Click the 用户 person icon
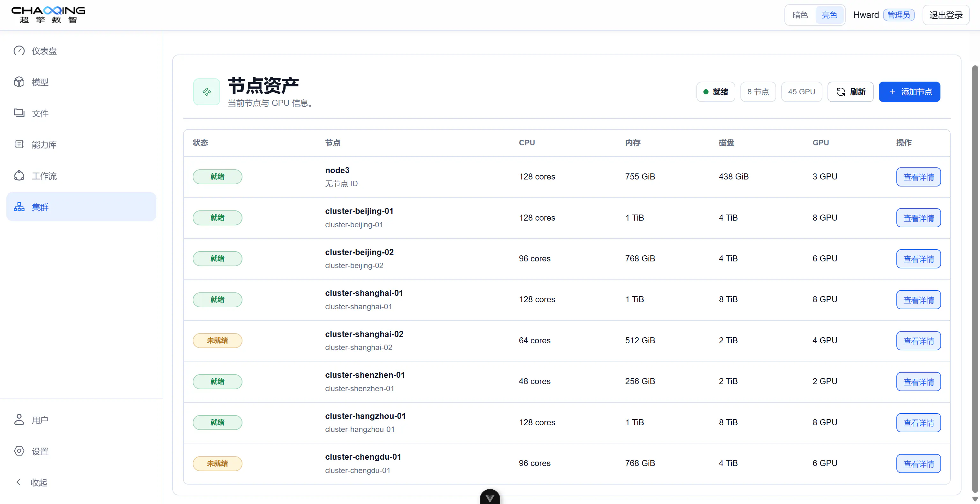Screen dimensions: 980x504 coord(19,420)
